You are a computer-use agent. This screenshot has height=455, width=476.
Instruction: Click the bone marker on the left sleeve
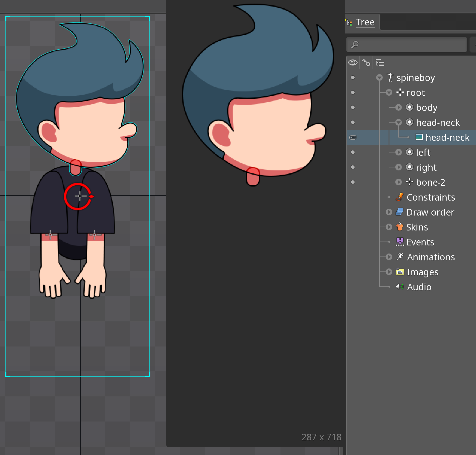[50, 235]
